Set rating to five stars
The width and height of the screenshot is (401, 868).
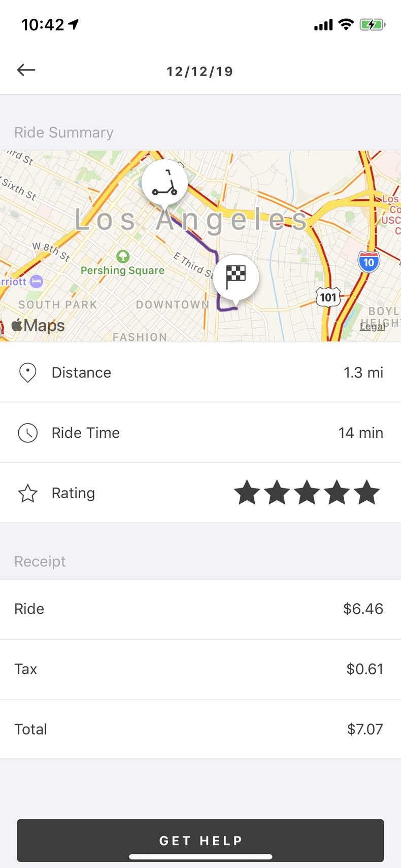click(367, 493)
